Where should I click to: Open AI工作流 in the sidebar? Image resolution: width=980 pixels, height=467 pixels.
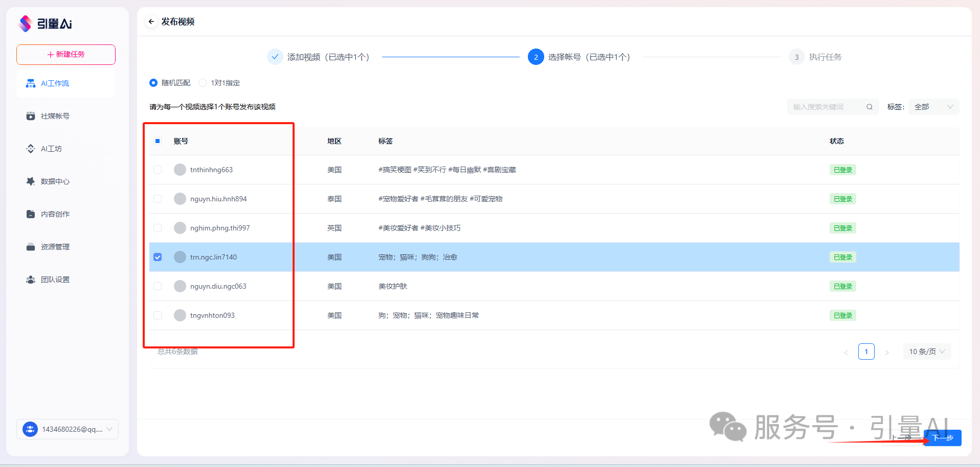[65, 83]
